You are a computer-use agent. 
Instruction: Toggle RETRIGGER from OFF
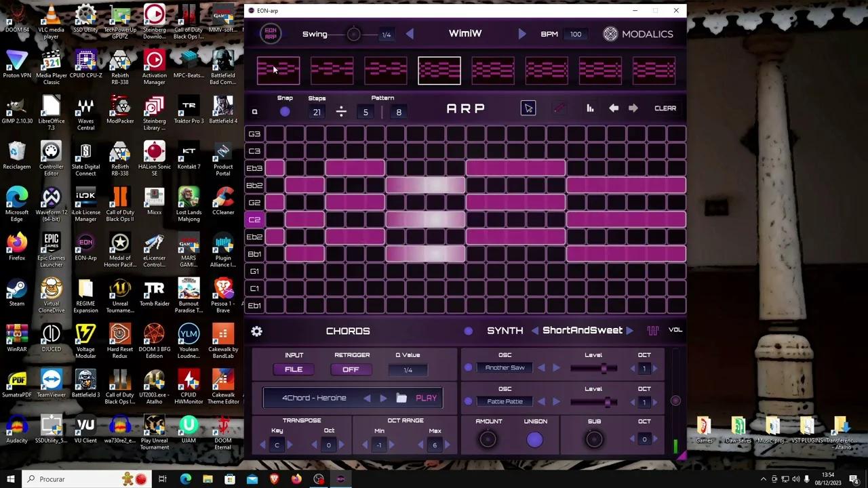pos(351,369)
